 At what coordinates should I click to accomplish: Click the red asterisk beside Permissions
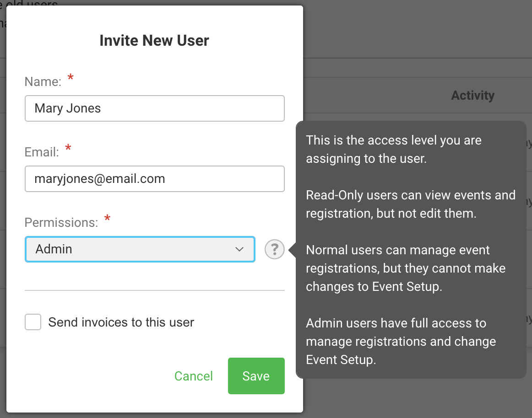[108, 218]
